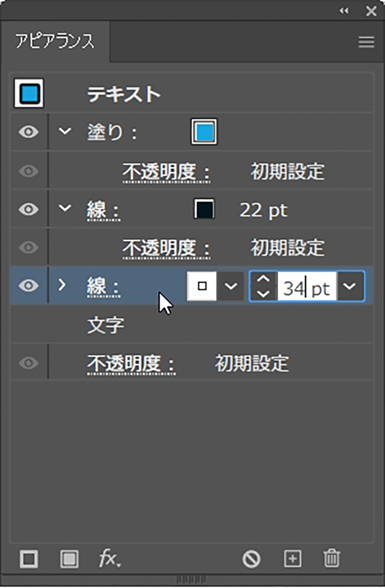Open the white stroke color dropdown
Viewport: 385px width, 588px height.
click(230, 286)
